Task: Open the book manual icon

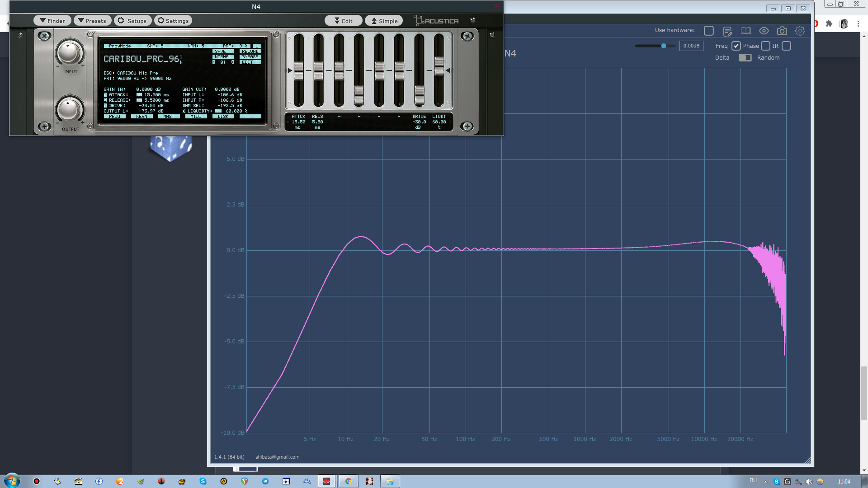Action: pyautogui.click(x=745, y=31)
